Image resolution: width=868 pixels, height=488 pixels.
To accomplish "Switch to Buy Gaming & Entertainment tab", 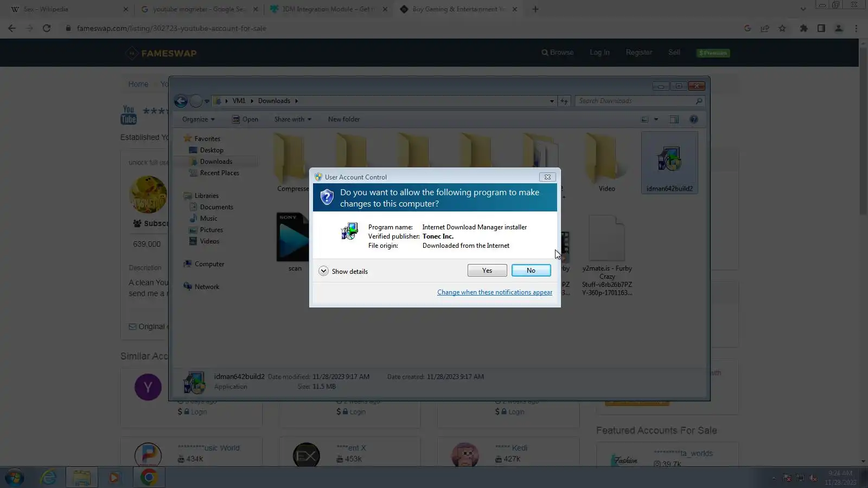I will pos(459,9).
